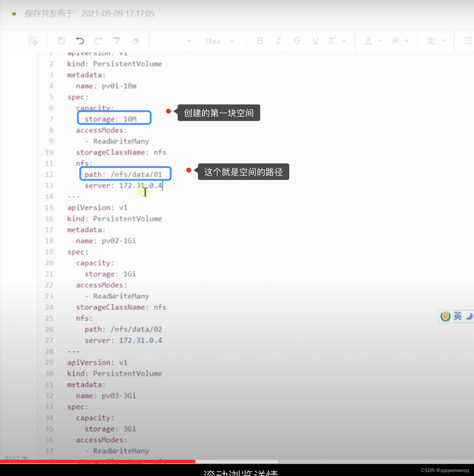Click the save document icon
Image resolution: width=474 pixels, height=476 pixels.
[x=61, y=41]
